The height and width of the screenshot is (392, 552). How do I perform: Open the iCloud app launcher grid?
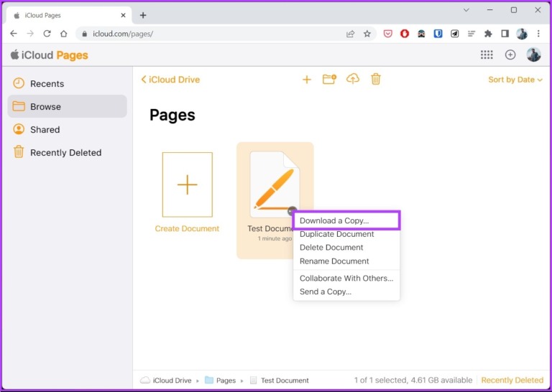tap(487, 55)
